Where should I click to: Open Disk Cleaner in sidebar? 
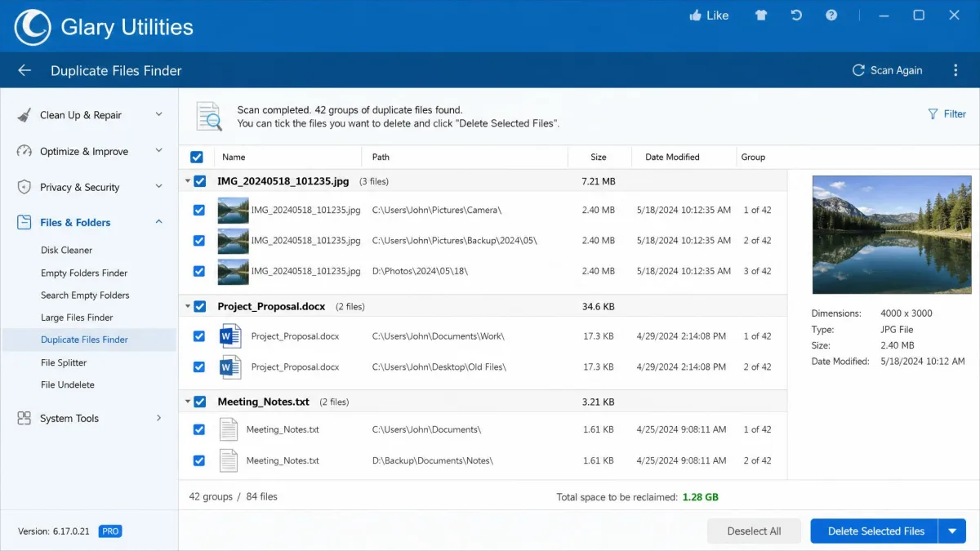click(66, 251)
